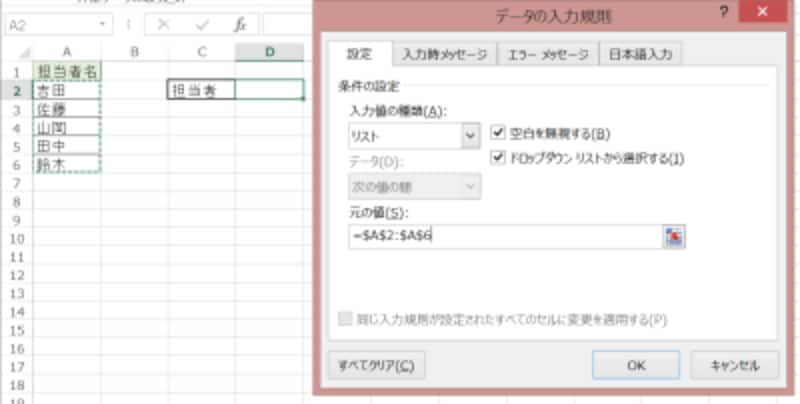Click the formula bar cancel X icon
The width and height of the screenshot is (800, 404).
(163, 25)
